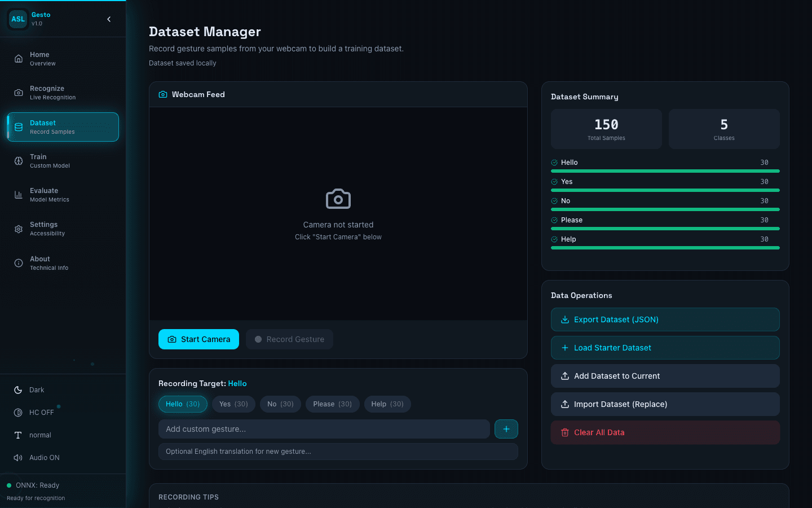Image resolution: width=812 pixels, height=508 pixels.
Task: Focus the Add custom gesture field
Action: pyautogui.click(x=324, y=429)
